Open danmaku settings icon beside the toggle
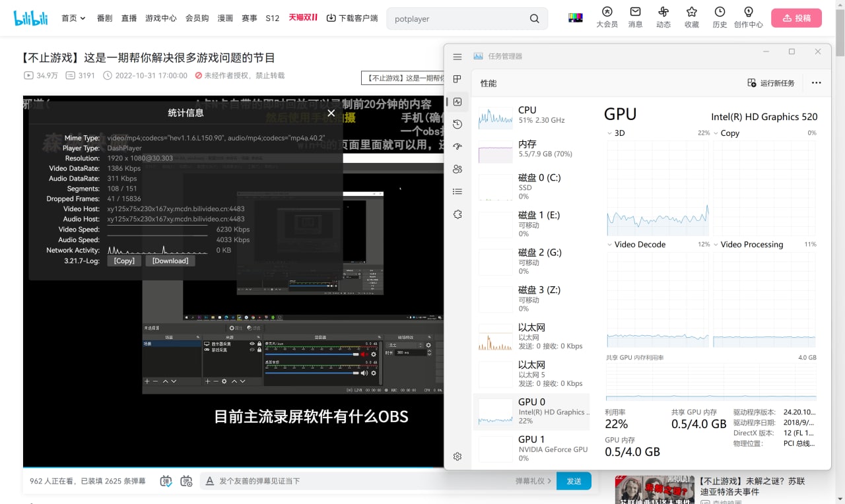The image size is (845, 504). (186, 481)
